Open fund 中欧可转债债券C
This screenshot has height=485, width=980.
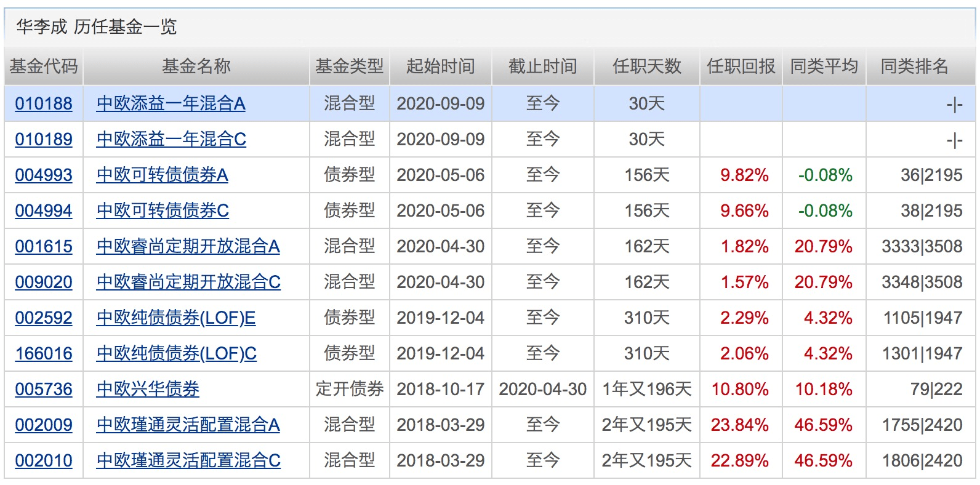click(163, 210)
